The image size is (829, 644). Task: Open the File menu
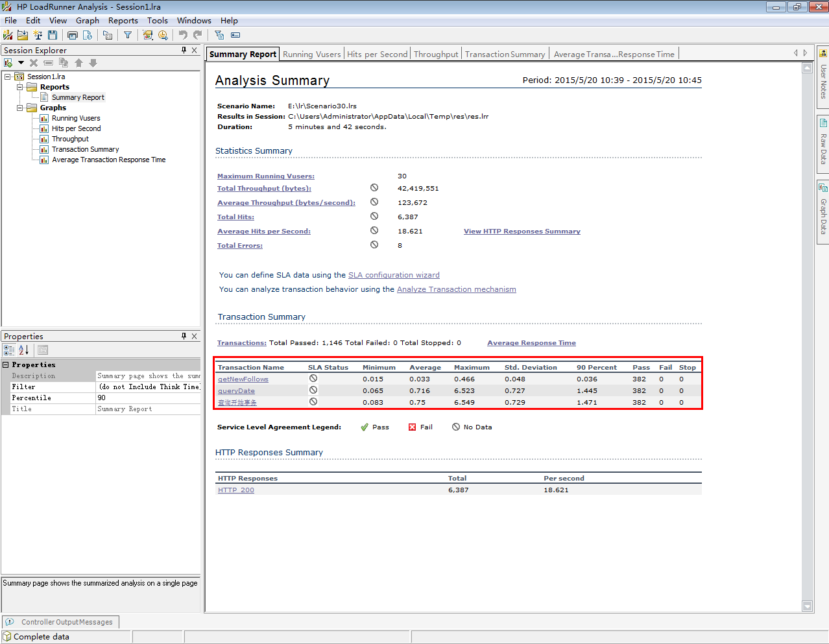tap(11, 21)
